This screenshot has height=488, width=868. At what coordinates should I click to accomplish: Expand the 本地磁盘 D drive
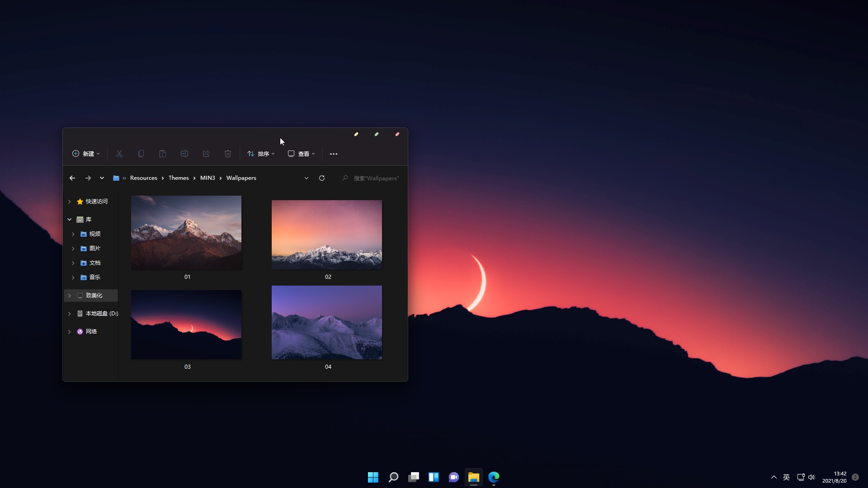pos(70,313)
